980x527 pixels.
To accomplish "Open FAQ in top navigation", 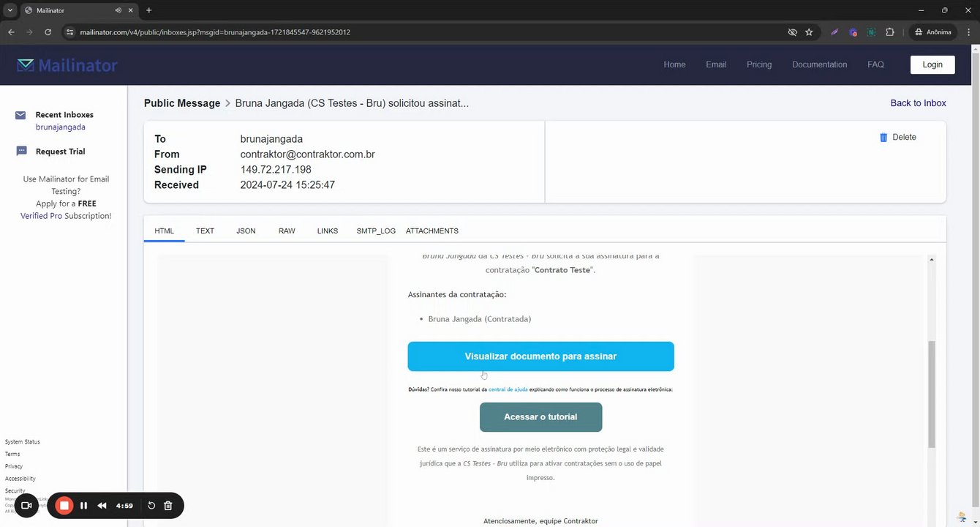I will (x=875, y=64).
